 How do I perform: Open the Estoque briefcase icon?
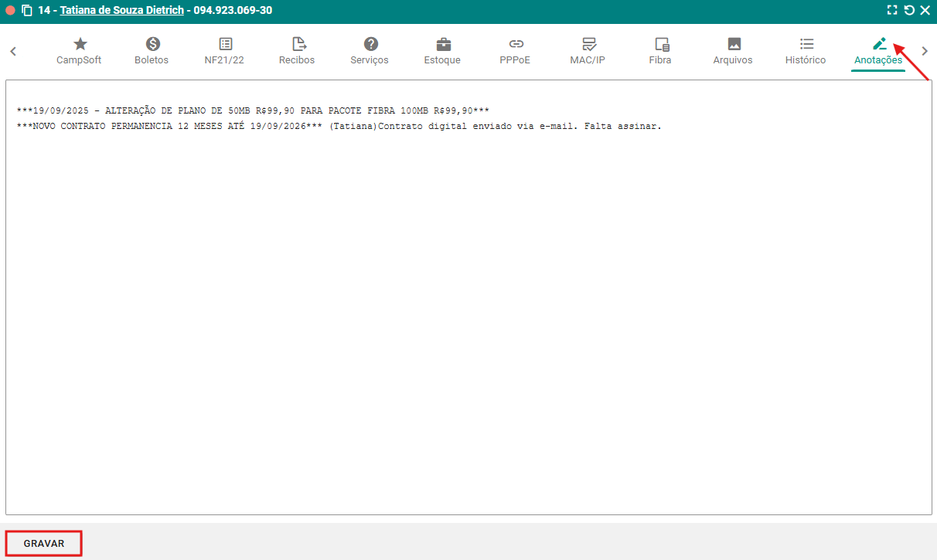(x=443, y=44)
